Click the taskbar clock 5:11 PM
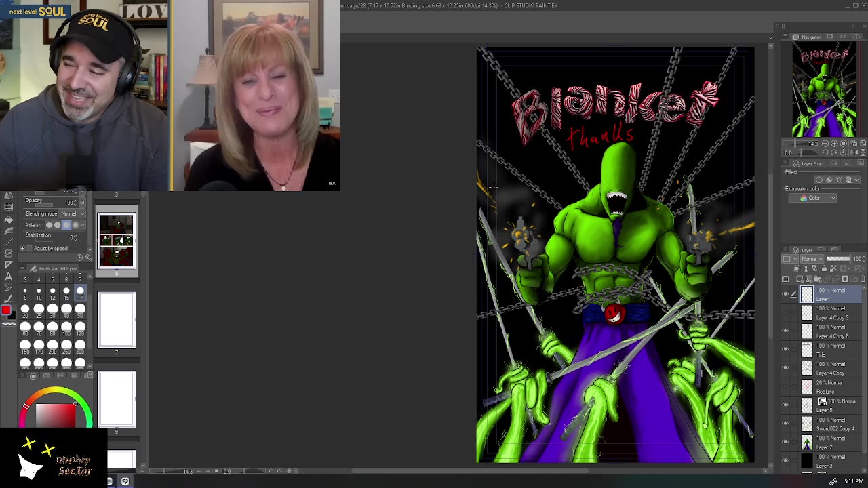This screenshot has height=488, width=868. [x=854, y=481]
